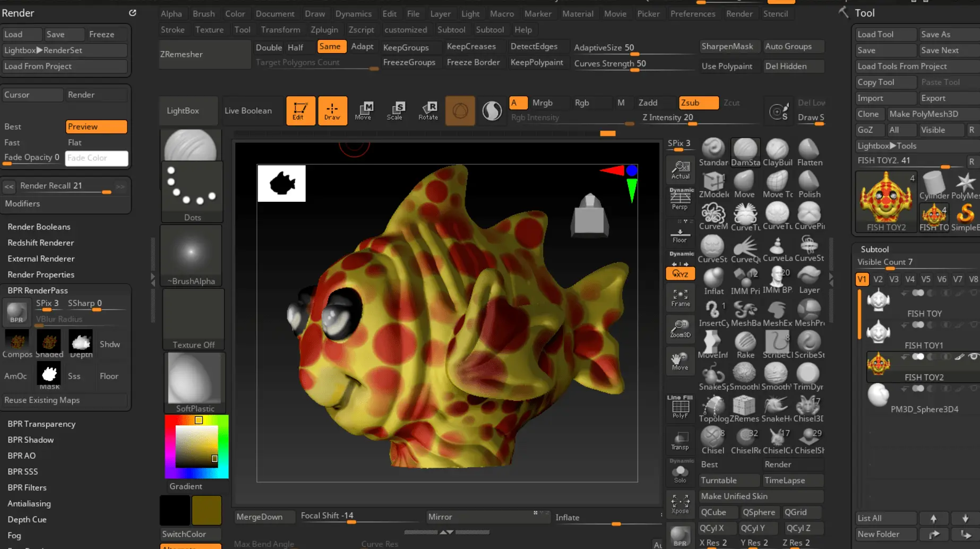Select the Rotate transform tool
The image size is (980, 549).
coord(428,110)
